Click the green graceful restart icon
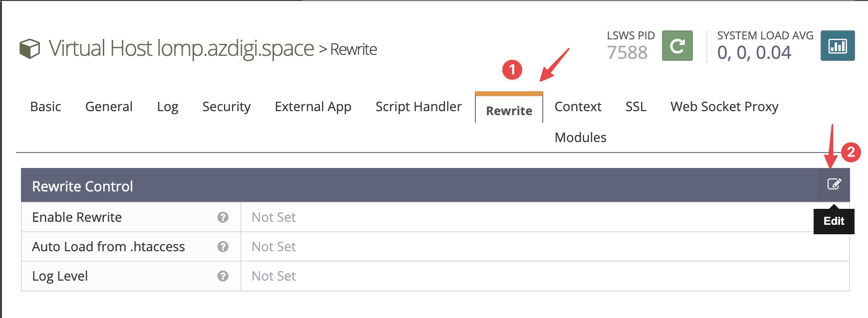The width and height of the screenshot is (868, 318). point(677,46)
